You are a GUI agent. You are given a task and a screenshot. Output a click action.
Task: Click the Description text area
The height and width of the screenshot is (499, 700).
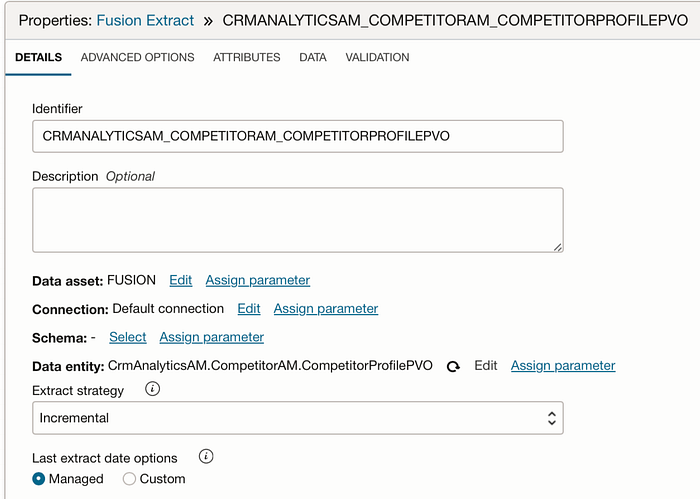[x=298, y=220]
